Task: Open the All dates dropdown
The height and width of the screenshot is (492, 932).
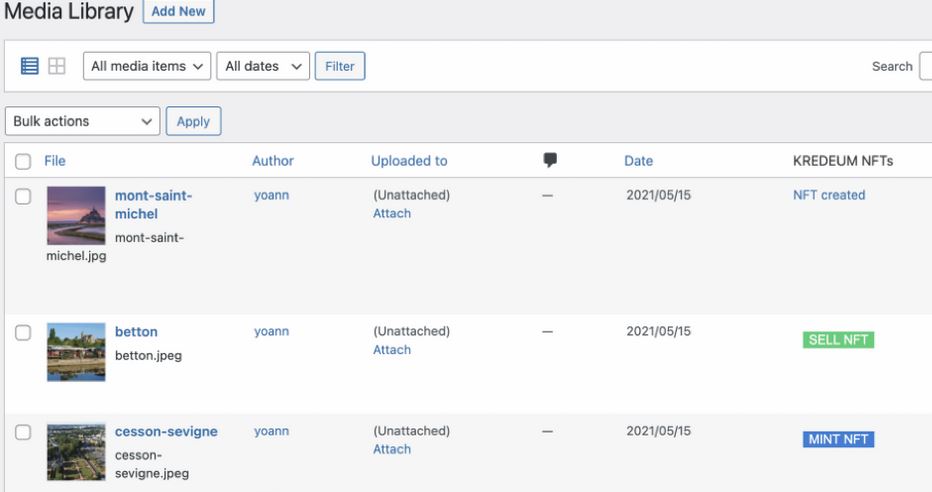Action: 263,66
